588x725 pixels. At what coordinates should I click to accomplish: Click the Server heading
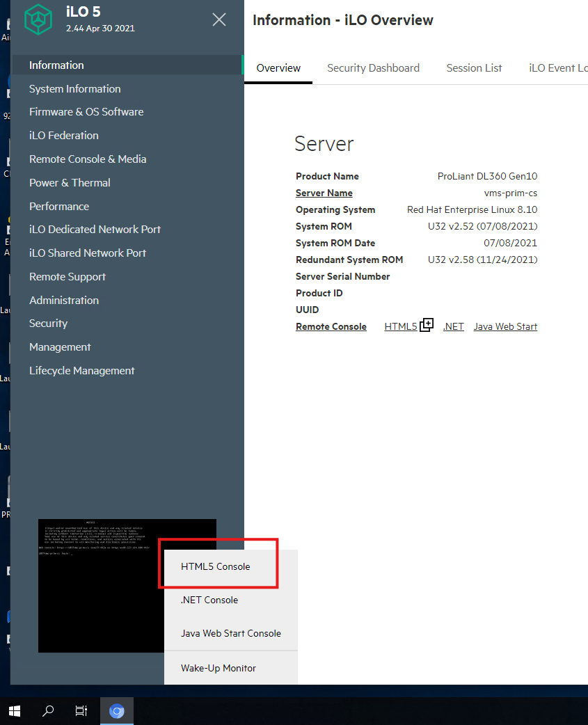324,144
